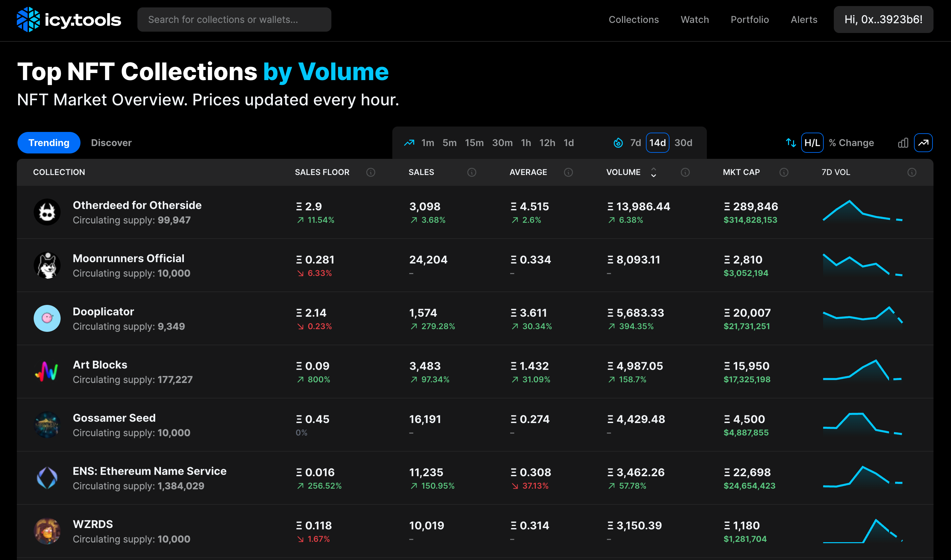Open the Trending tab
Screen dimensions: 951x560
coord(49,143)
